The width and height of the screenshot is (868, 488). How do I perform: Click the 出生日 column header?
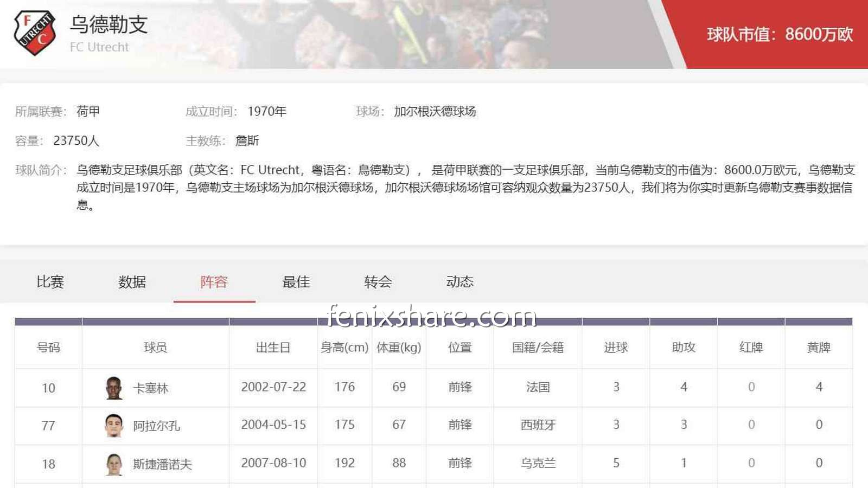coord(273,348)
